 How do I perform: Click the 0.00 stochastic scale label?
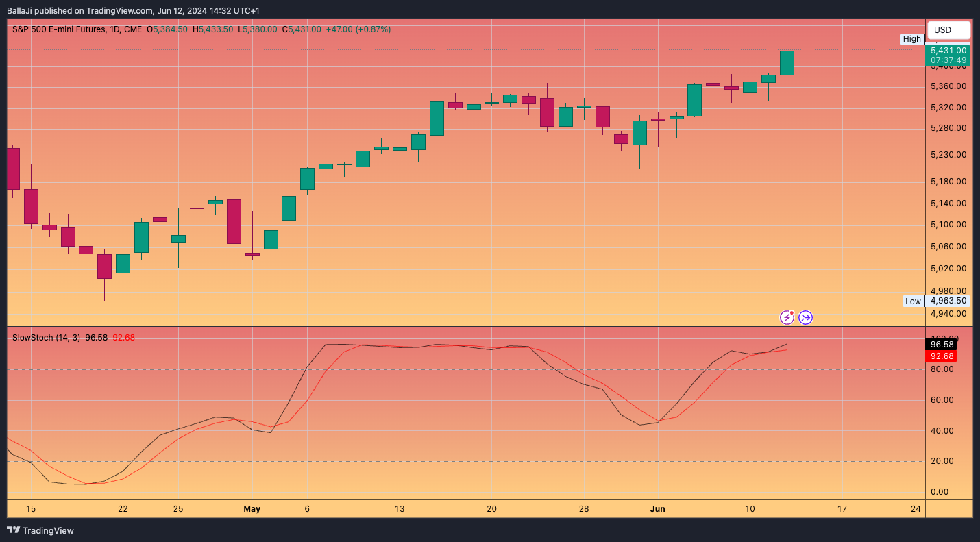940,492
